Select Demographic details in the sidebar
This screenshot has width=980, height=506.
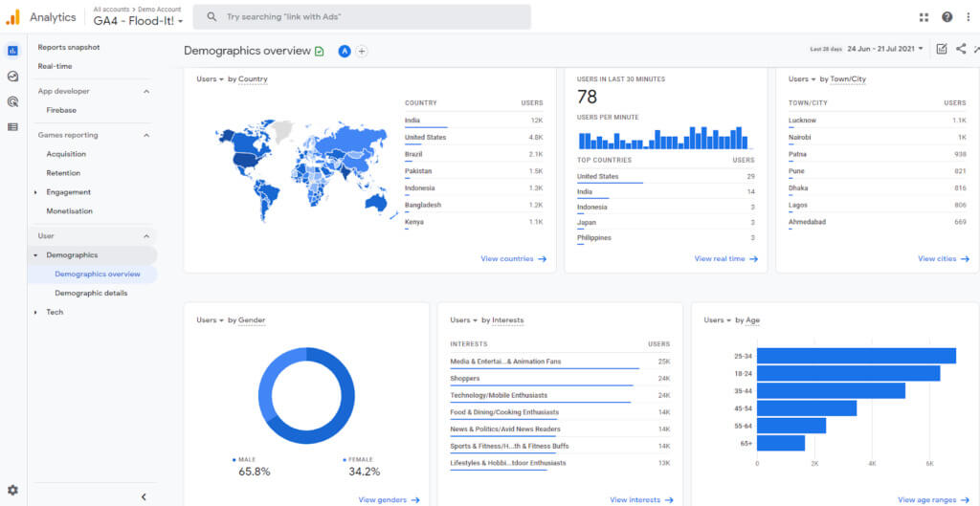[91, 293]
